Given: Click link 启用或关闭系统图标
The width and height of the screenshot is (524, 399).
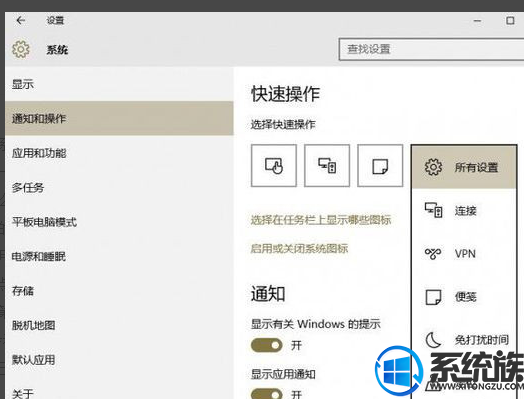Looking at the screenshot, I should tap(299, 248).
